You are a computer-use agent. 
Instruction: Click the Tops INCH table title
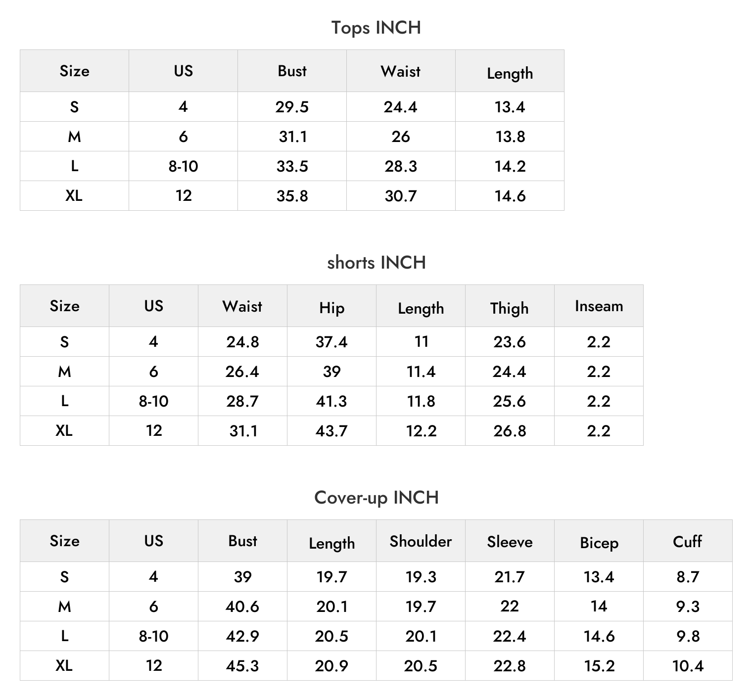coord(376,28)
